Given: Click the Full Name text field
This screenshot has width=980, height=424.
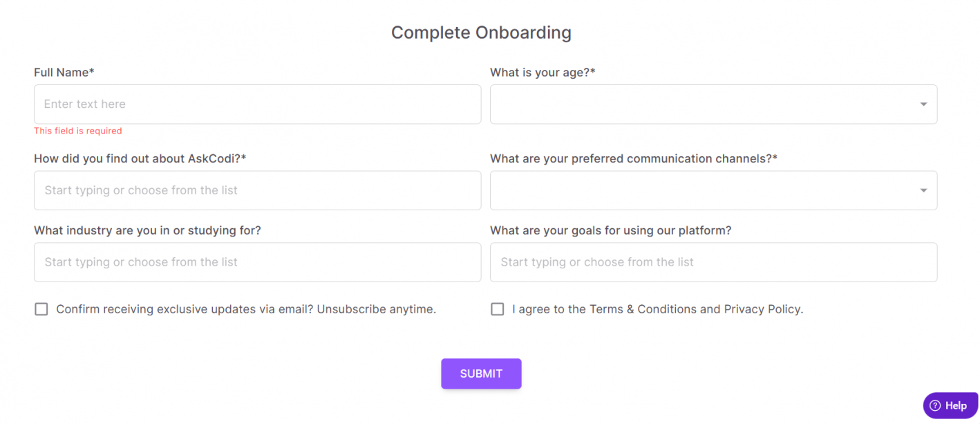Looking at the screenshot, I should 257,104.
